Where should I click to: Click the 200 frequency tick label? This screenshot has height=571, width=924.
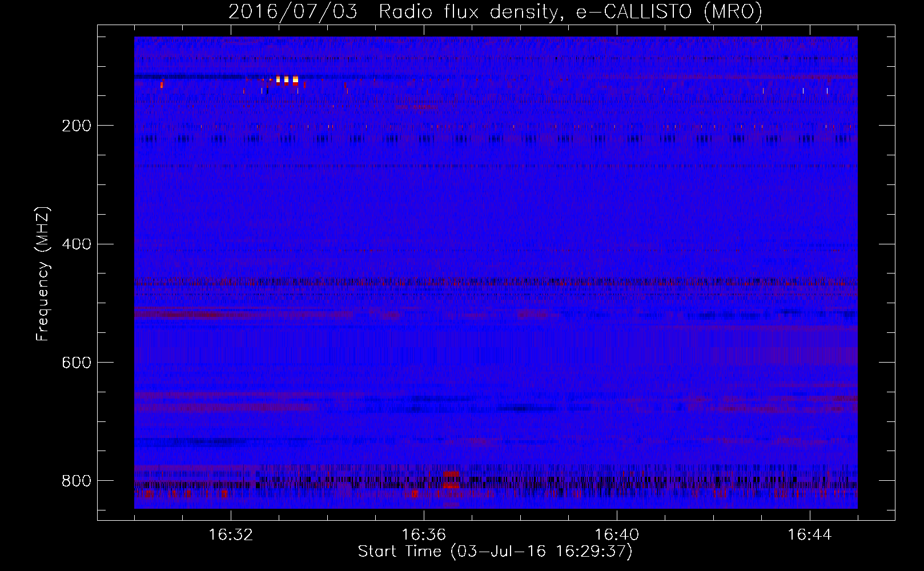click(76, 126)
